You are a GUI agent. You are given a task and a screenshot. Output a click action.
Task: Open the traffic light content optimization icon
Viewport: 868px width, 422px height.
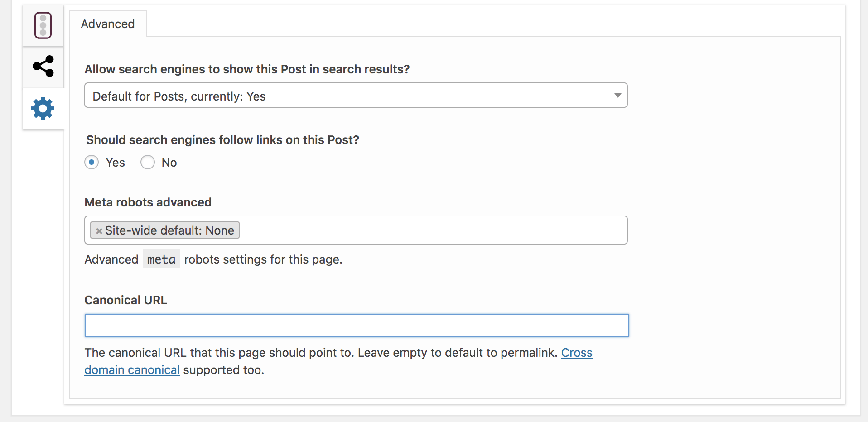43,25
